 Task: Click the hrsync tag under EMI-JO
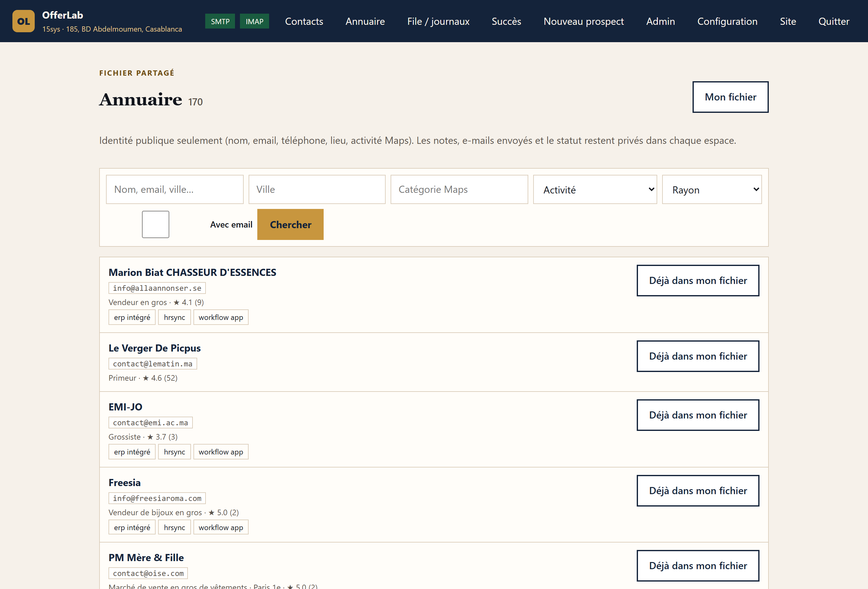pyautogui.click(x=175, y=452)
